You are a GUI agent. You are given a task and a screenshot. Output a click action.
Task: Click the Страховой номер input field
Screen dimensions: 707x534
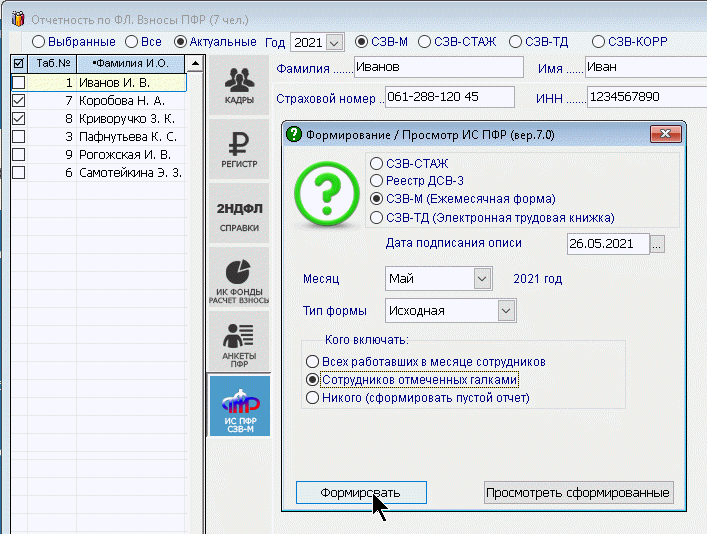coord(450,97)
